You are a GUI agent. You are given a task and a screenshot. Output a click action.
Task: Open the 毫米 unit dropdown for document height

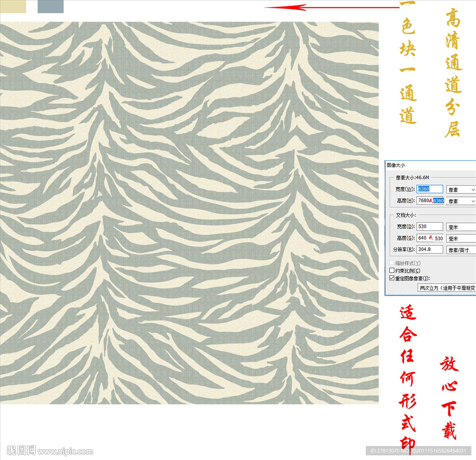coord(461,239)
